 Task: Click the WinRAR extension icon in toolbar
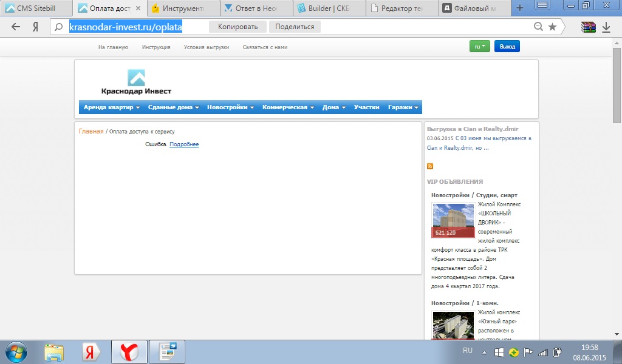[x=587, y=27]
